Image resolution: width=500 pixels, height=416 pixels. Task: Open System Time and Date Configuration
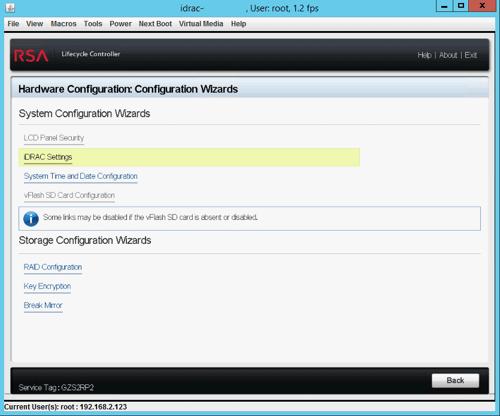tap(80, 176)
